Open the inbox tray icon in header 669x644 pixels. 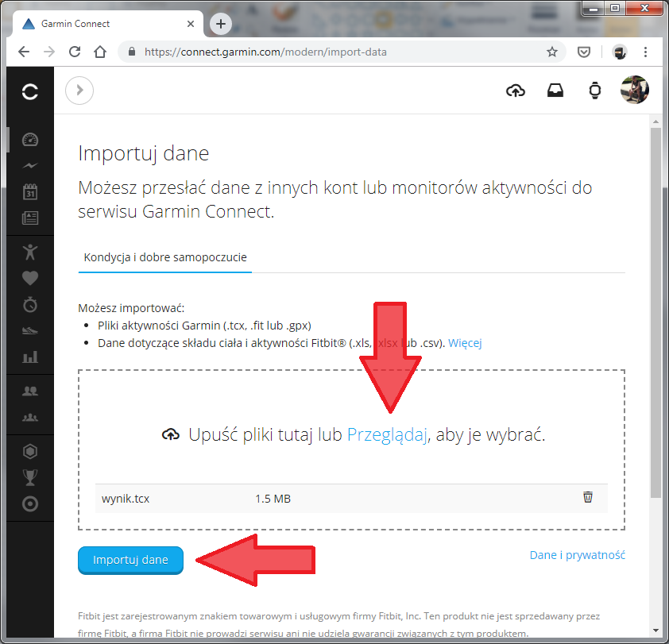coord(555,91)
